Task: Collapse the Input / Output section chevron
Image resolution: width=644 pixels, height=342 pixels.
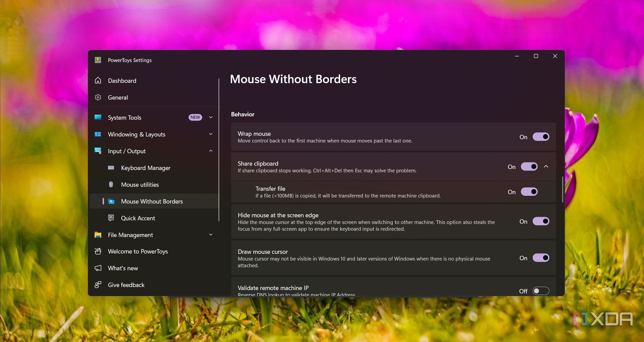Action: tap(211, 151)
